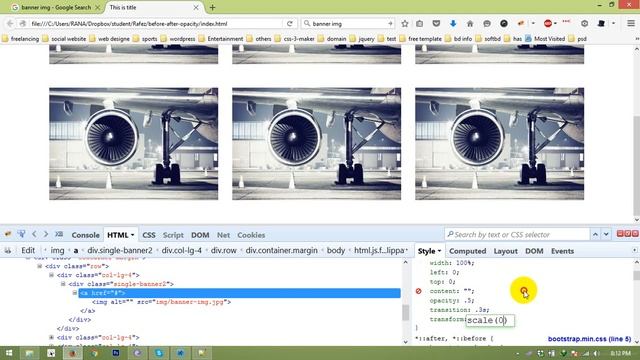Open the HTML tab dropdown arrow
The height and width of the screenshot is (360, 640).
pyautogui.click(x=132, y=235)
